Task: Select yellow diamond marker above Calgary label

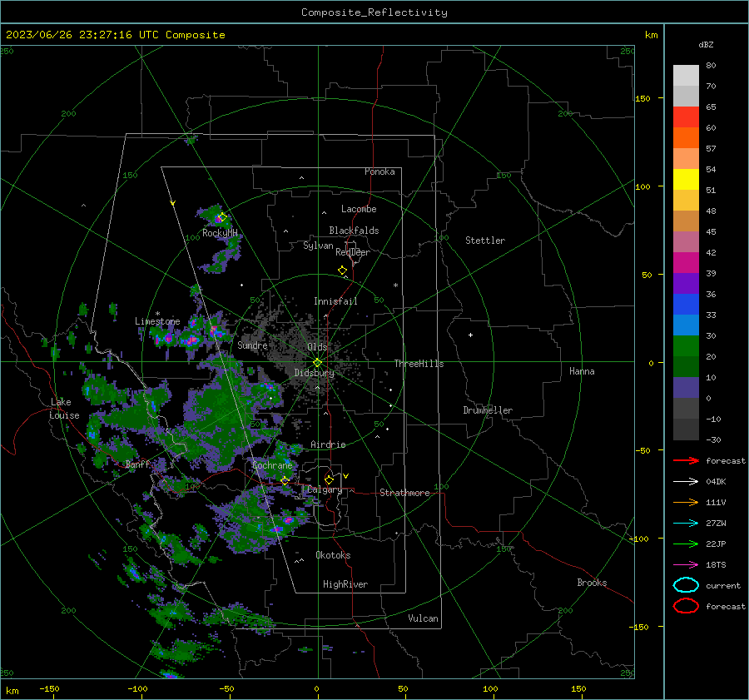Action: (x=329, y=479)
